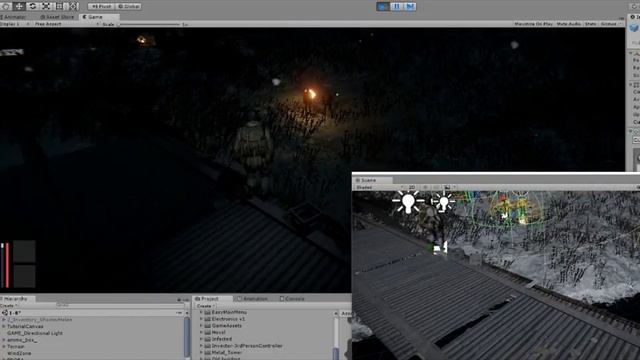The width and height of the screenshot is (640, 360).
Task: Select the Electronics v1 folder
Action: point(229,319)
